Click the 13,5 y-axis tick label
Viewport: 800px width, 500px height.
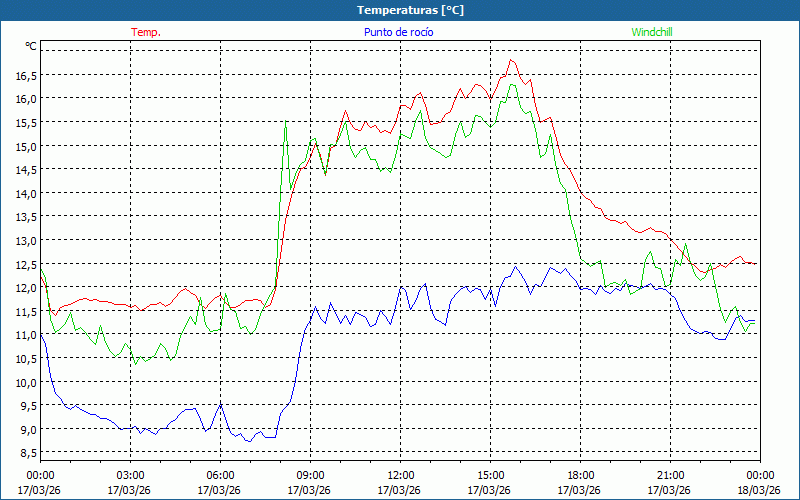coord(26,217)
